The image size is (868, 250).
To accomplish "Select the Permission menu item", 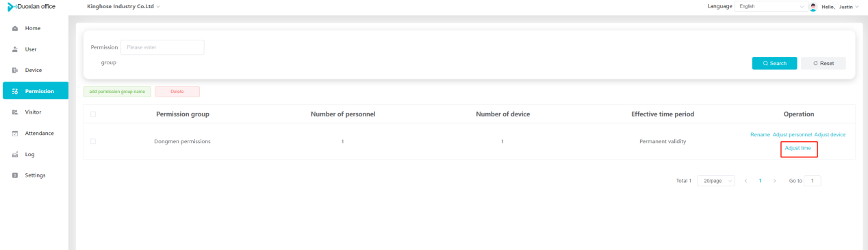I will (x=35, y=91).
